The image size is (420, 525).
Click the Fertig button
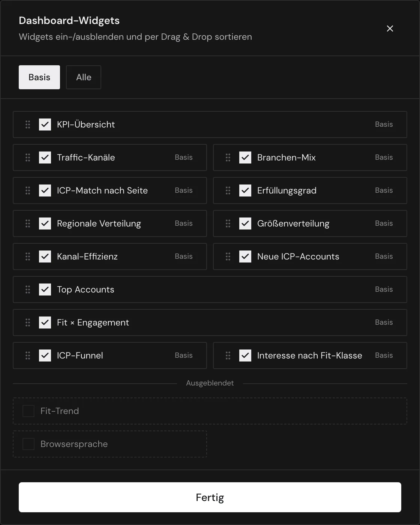pyautogui.click(x=210, y=497)
